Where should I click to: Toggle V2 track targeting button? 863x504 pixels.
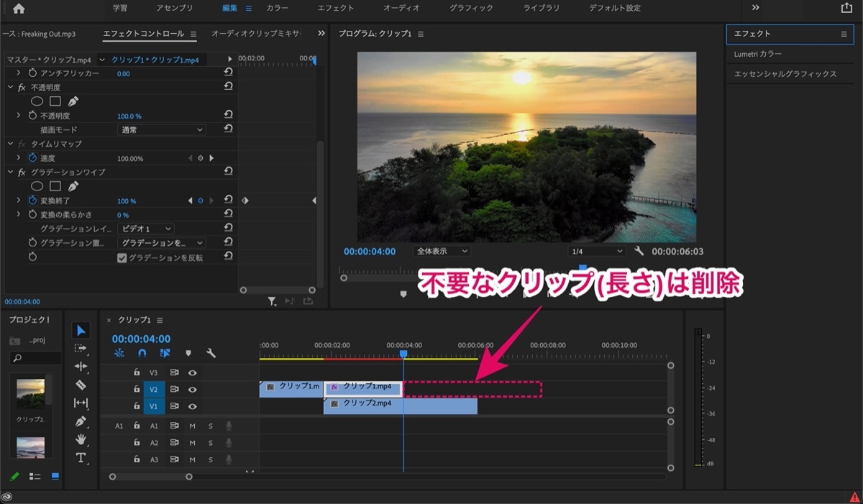[154, 390]
